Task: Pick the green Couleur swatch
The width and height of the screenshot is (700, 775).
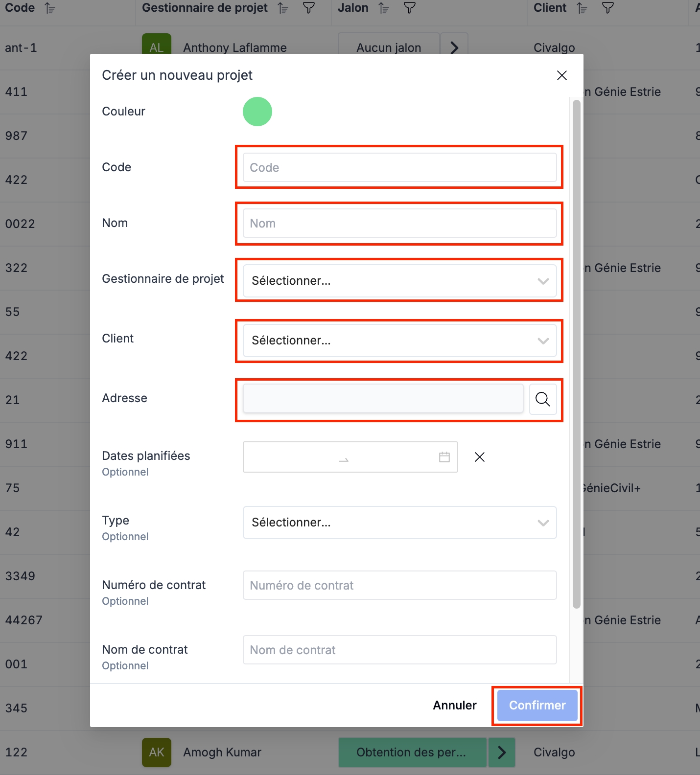Action: (257, 112)
